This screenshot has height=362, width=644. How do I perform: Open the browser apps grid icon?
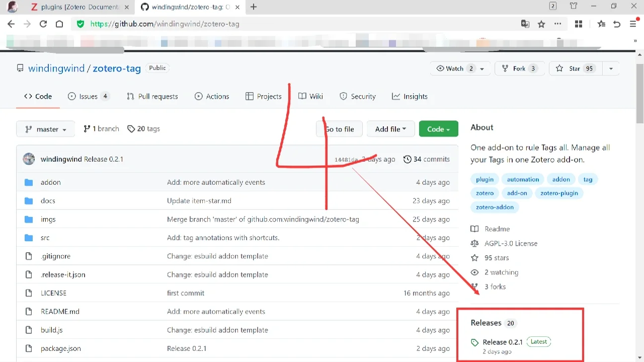pyautogui.click(x=579, y=24)
